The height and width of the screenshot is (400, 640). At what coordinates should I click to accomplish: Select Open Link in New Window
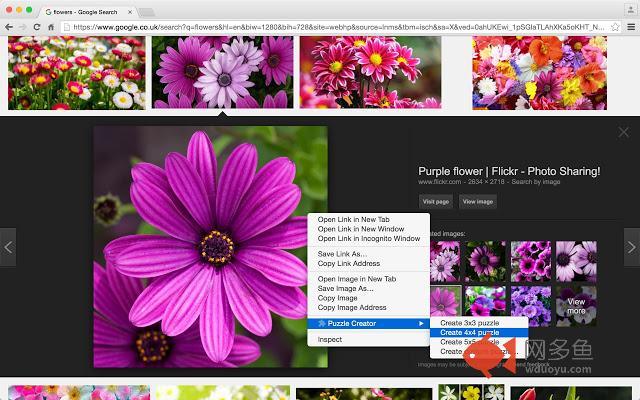coord(369,229)
